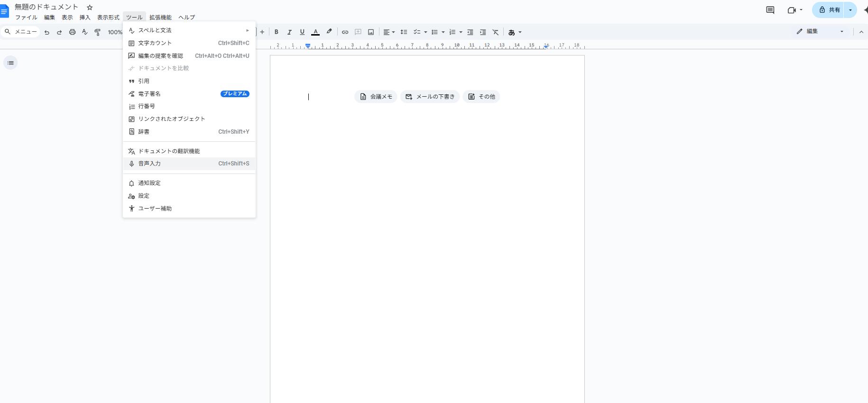
Task: Open the text color picker
Action: pyautogui.click(x=315, y=32)
